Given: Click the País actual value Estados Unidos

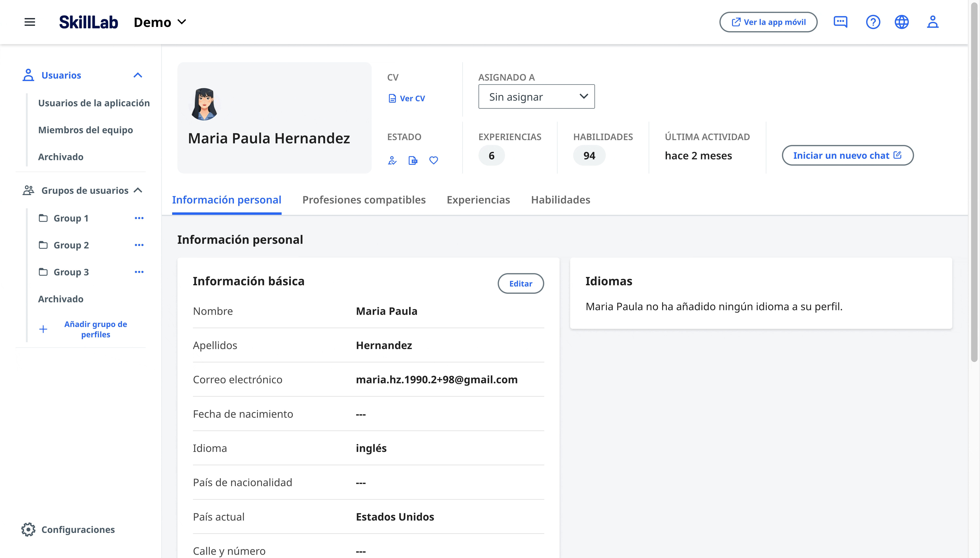Looking at the screenshot, I should tap(395, 517).
